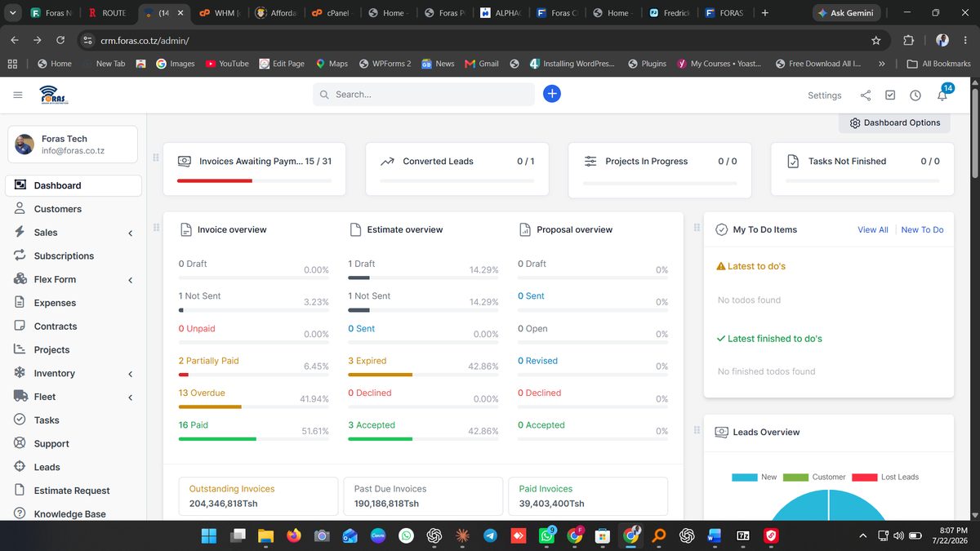980x551 pixels.
Task: Open Estimate Request in sidebar menu
Action: click(73, 491)
